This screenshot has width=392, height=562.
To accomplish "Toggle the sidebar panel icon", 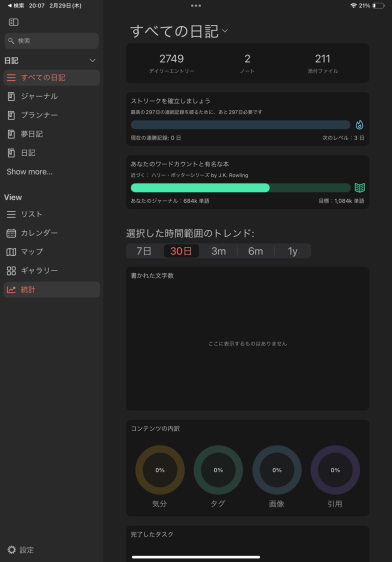I will pyautogui.click(x=14, y=22).
